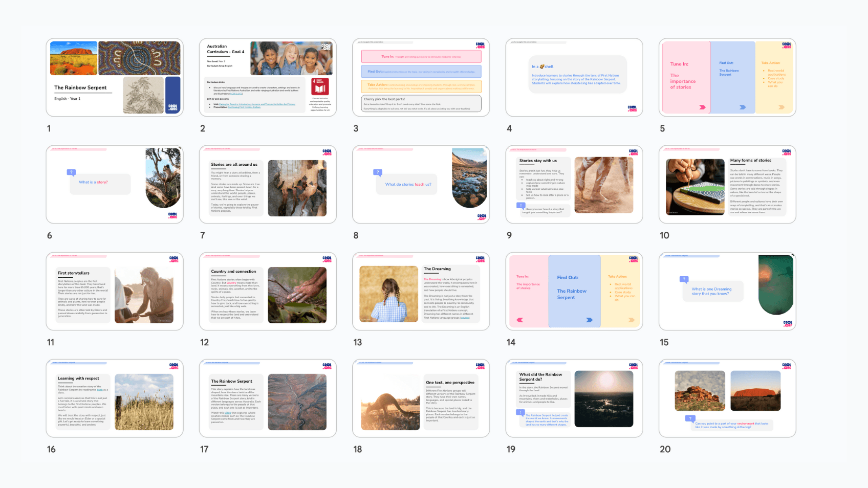Click the pink back arrow on slide 14
The height and width of the screenshot is (488, 868).
pyautogui.click(x=520, y=320)
